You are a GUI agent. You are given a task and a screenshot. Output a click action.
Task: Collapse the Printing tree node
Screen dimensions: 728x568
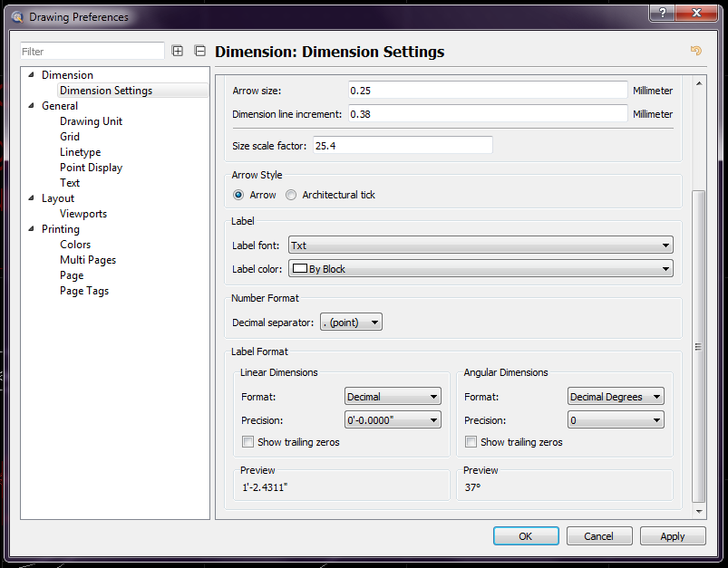tap(31, 228)
